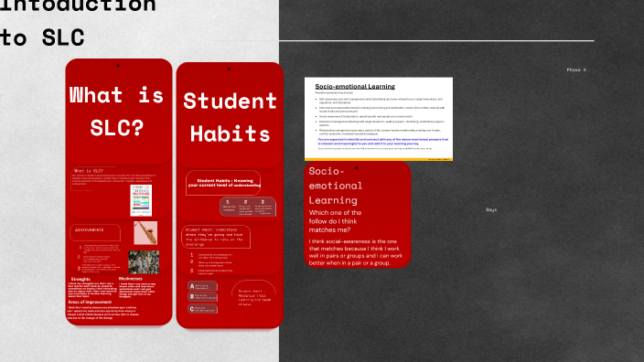Select the 1-2-3 steps panel in Student Habits
The image size is (644, 362).
click(248, 207)
